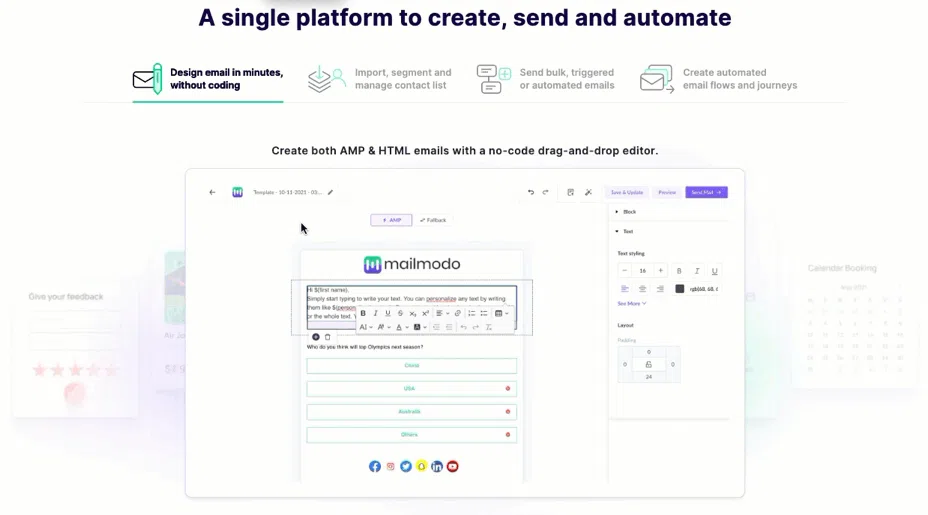Collapse the Text section

coord(624,231)
